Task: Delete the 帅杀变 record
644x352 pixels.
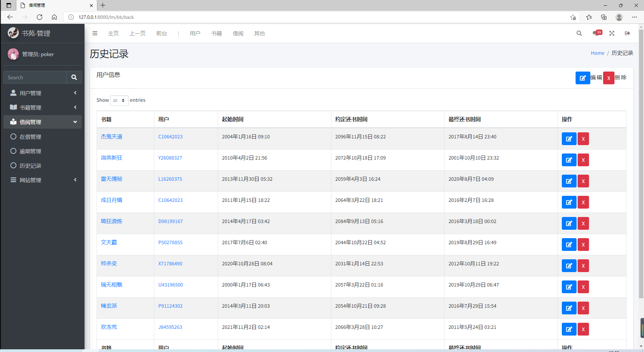Action: 583,266
